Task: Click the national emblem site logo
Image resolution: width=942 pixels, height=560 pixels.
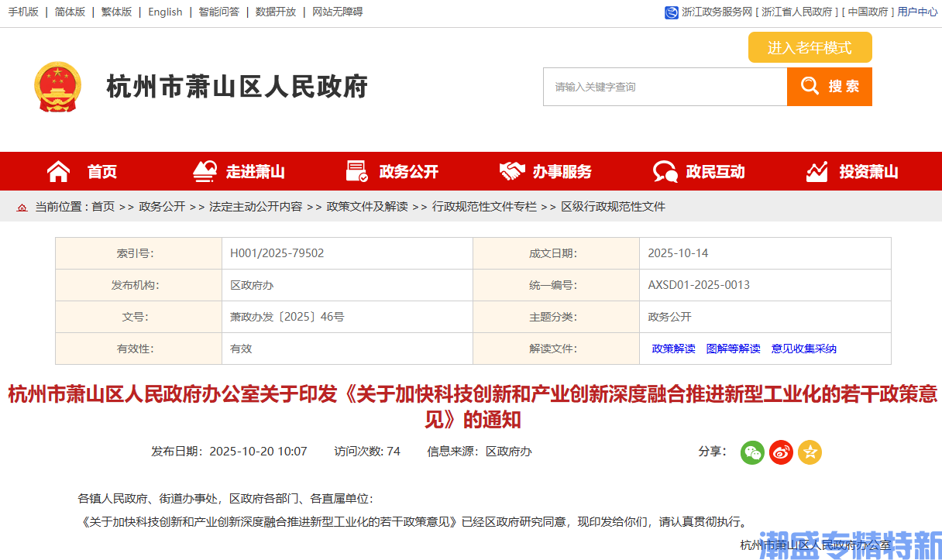Action: click(57, 86)
